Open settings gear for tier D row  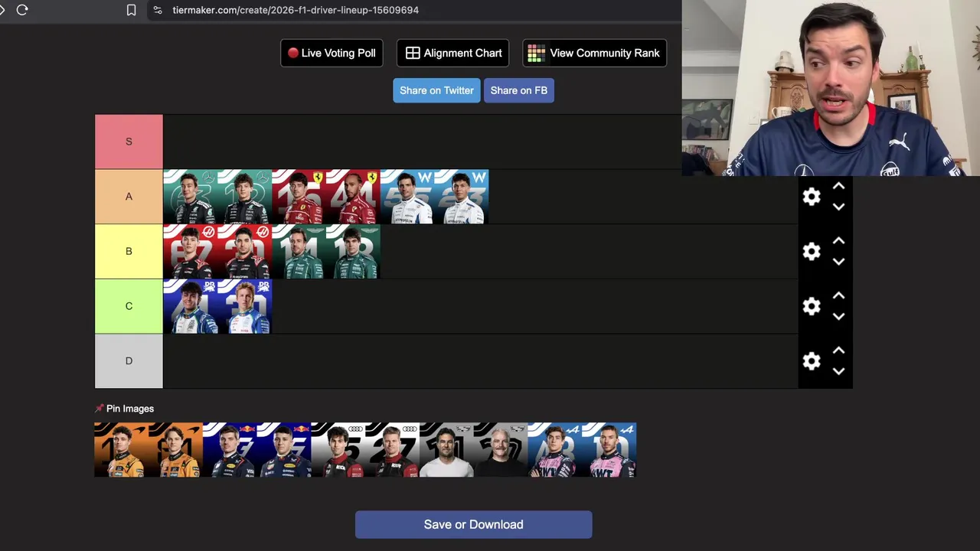812,361
